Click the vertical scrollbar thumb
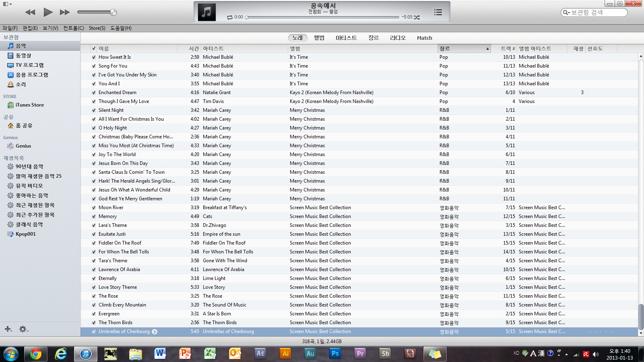Image resolution: width=644 pixels, height=362 pixels. click(x=641, y=317)
